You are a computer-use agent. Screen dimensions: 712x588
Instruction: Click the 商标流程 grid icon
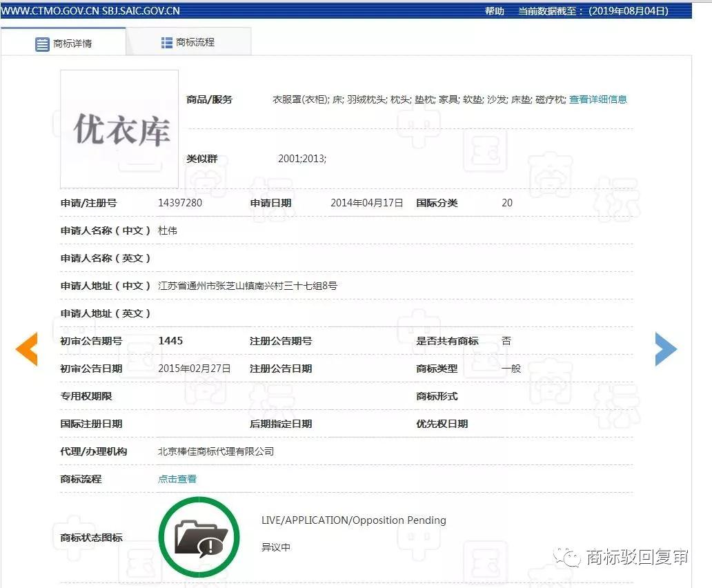tap(167, 42)
